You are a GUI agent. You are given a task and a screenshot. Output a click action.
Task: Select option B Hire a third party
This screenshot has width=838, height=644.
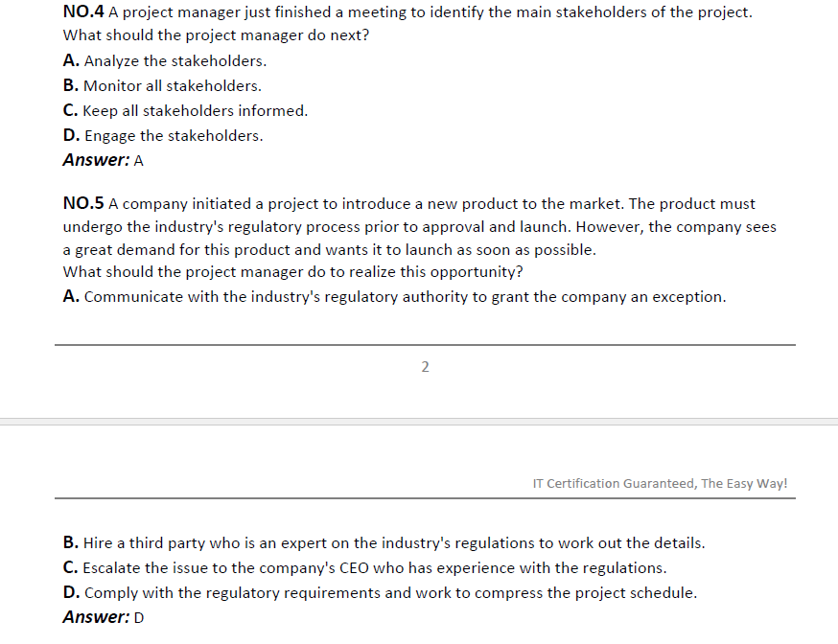coord(384,543)
